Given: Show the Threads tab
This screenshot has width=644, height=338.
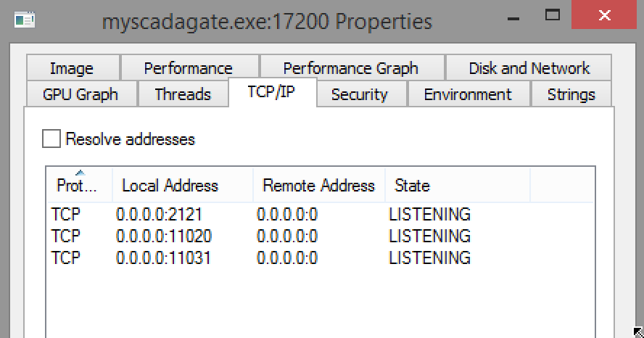Looking at the screenshot, I should click(183, 94).
